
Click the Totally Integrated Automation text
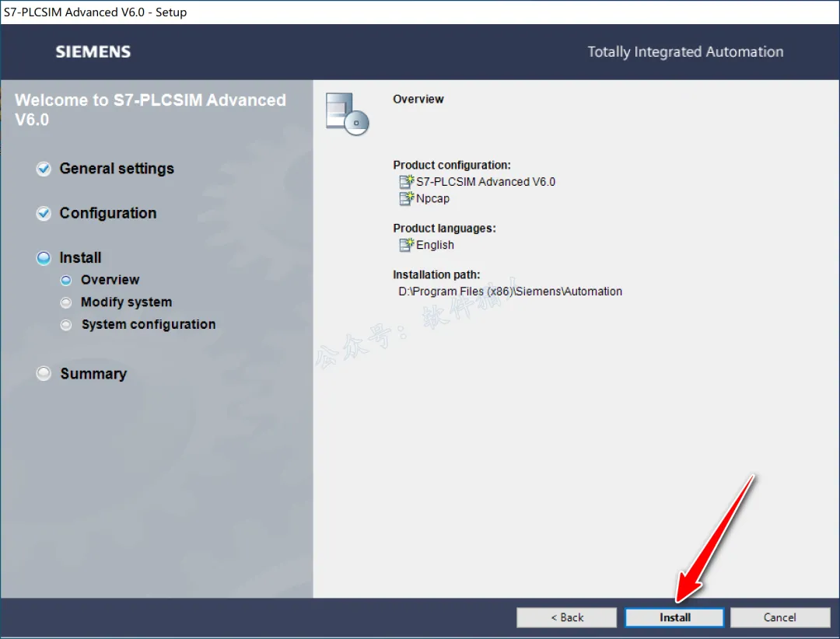(x=685, y=51)
